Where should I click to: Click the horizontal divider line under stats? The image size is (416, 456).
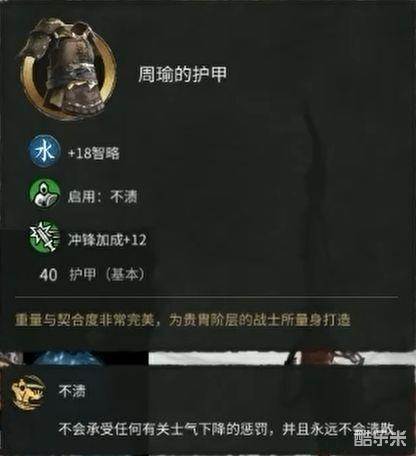207,296
